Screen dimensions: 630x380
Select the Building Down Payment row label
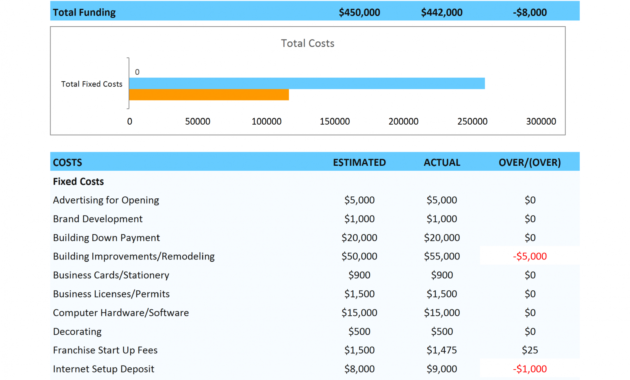(x=106, y=238)
